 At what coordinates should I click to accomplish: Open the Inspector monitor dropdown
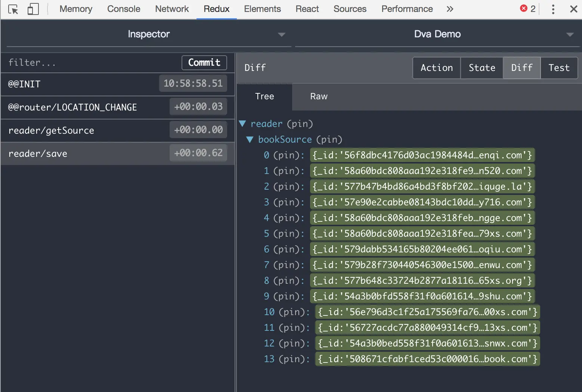[149, 34]
